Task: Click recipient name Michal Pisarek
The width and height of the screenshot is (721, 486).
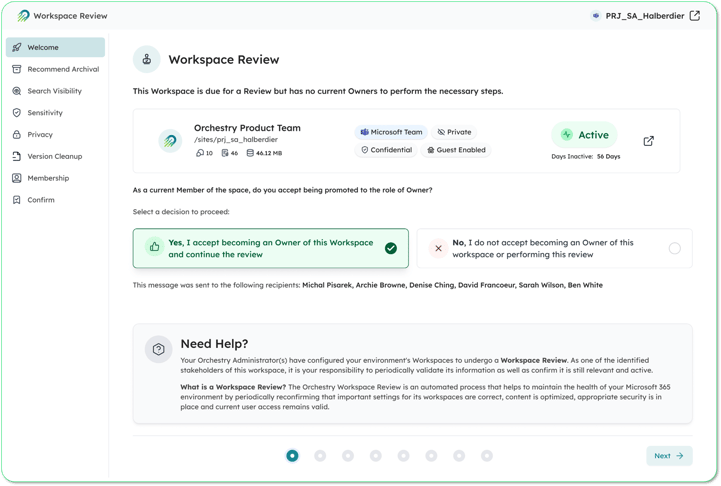Action: click(x=327, y=285)
